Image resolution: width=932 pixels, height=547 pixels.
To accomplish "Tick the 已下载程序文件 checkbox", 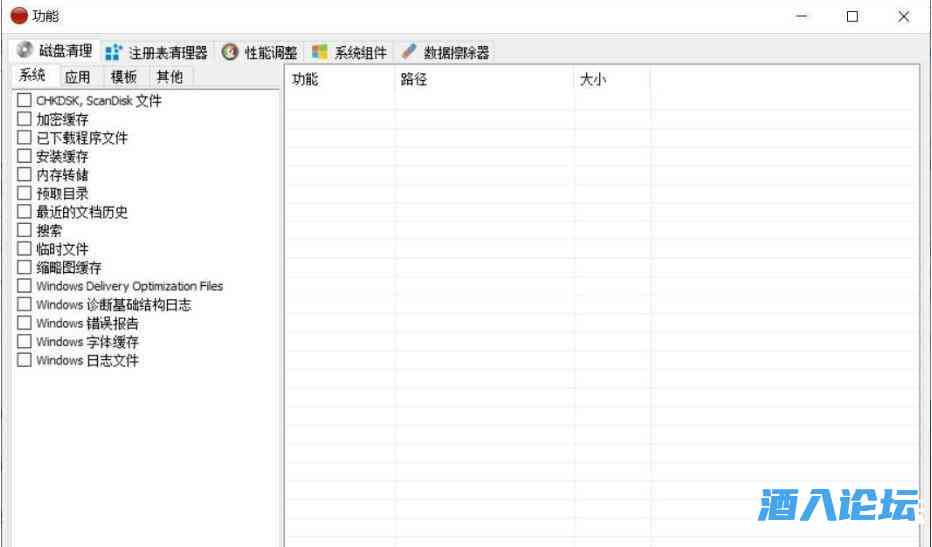I will tap(24, 137).
